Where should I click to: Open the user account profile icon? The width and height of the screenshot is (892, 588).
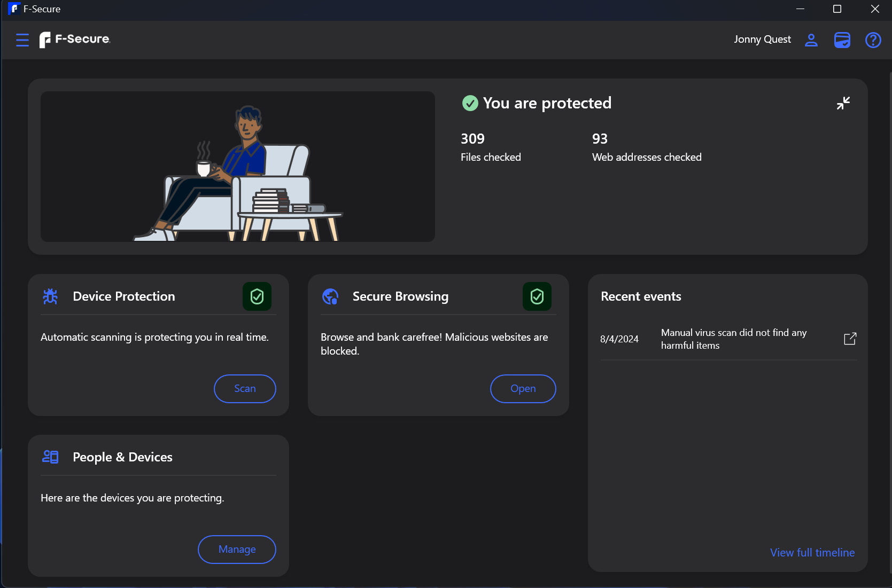click(x=811, y=40)
